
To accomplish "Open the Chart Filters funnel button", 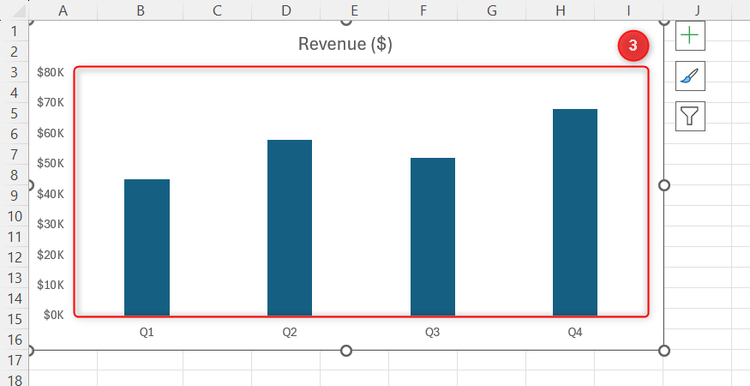I will click(x=690, y=116).
